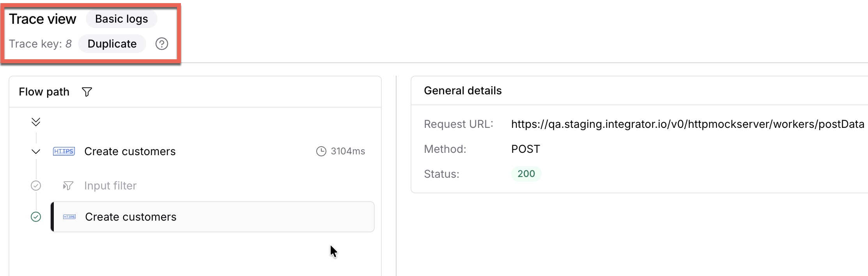The image size is (868, 276).
Task: Click the HTTPS icon beside Create customers parent
Action: click(64, 151)
